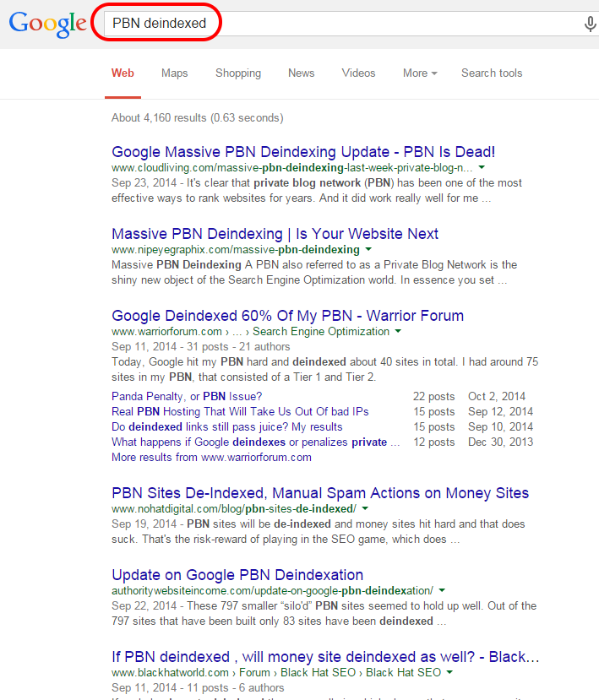Open Update on Google PBN Deindexation result
Viewport: 599px width, 700px height.
pos(237,575)
